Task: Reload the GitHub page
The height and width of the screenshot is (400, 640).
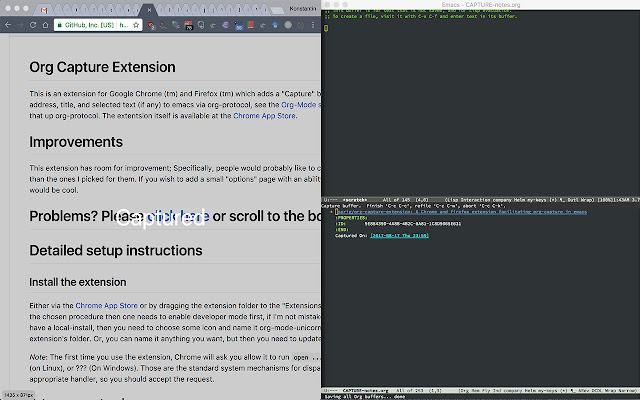Action: click(x=33, y=25)
